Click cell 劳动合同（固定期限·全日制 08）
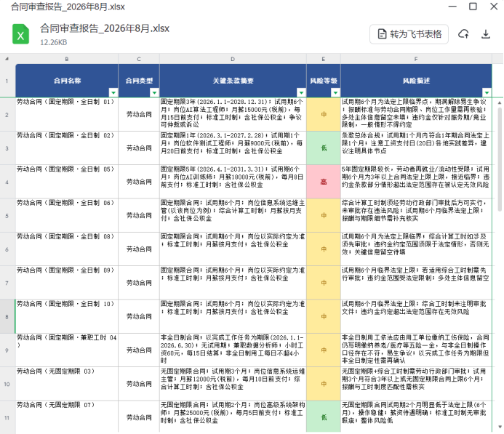This screenshot has height=434, width=504. 67,249
